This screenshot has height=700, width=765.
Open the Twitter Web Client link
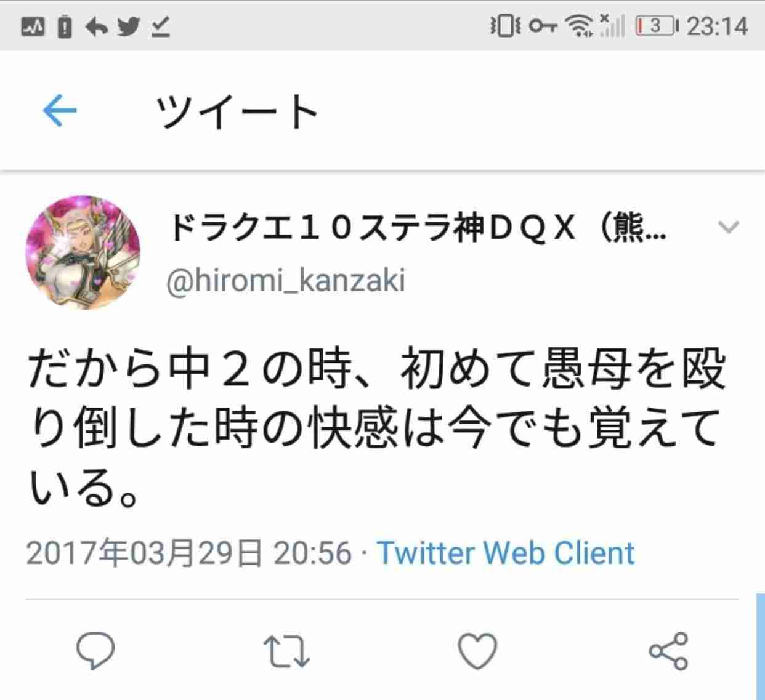(506, 552)
